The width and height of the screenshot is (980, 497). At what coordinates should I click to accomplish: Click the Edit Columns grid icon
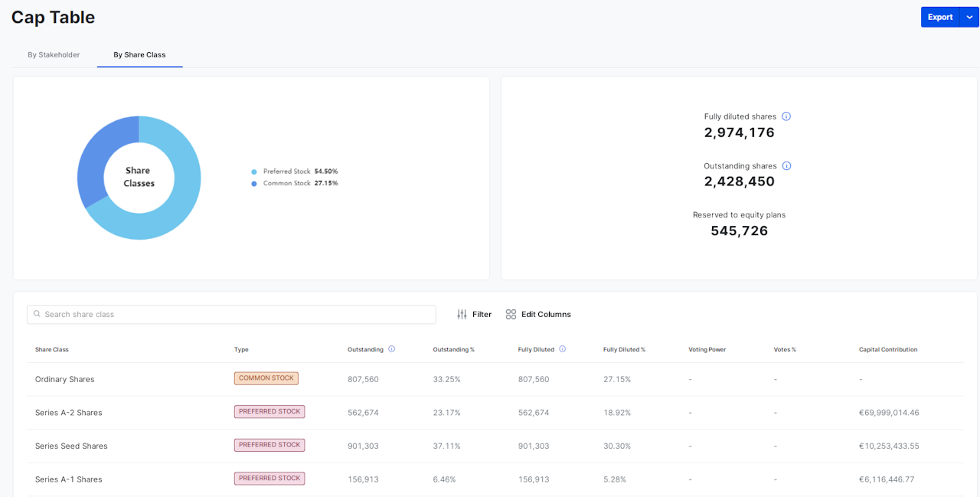[511, 315]
